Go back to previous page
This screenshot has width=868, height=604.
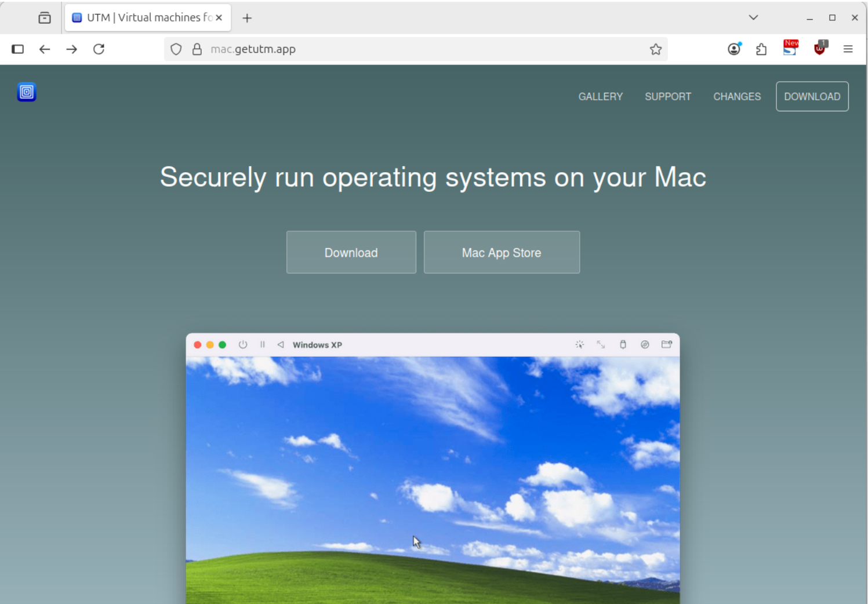(x=45, y=49)
